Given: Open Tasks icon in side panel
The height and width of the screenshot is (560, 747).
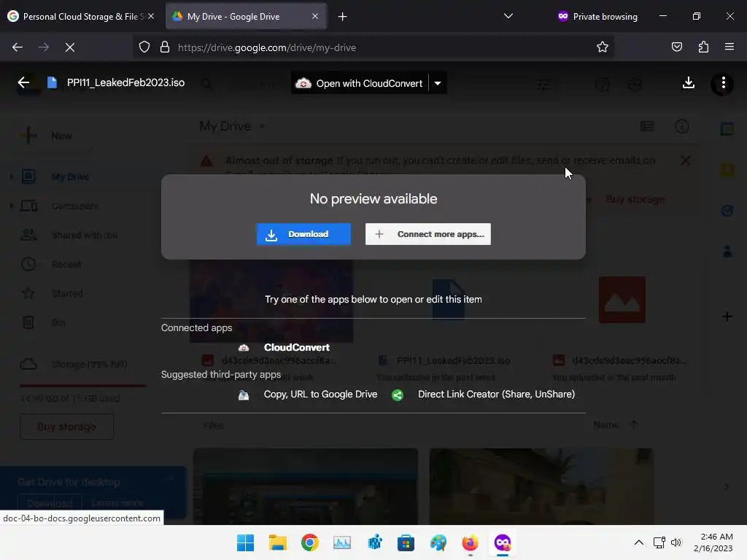Looking at the screenshot, I should pyautogui.click(x=727, y=211).
